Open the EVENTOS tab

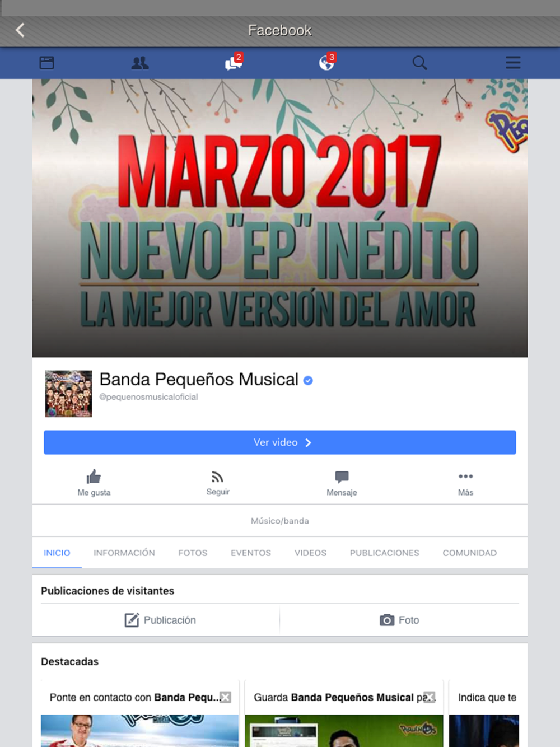click(251, 553)
